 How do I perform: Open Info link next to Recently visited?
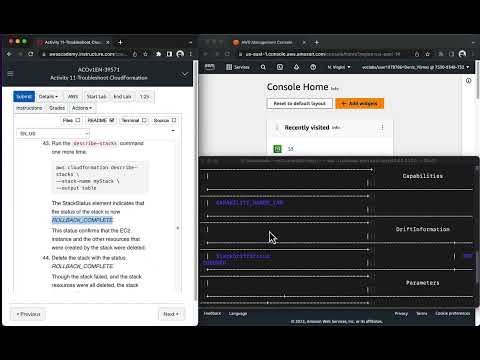pos(336,127)
